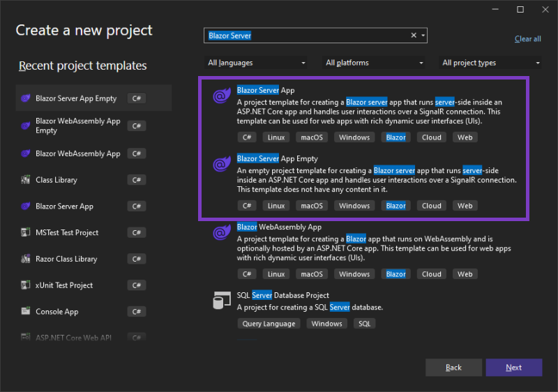Click the Blazor icon beside Blazor Server App Empty recent template
This screenshot has height=392, width=558.
[26, 98]
